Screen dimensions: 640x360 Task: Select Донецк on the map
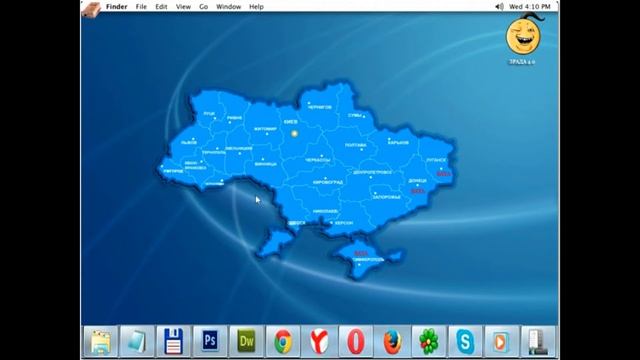[x=418, y=180]
